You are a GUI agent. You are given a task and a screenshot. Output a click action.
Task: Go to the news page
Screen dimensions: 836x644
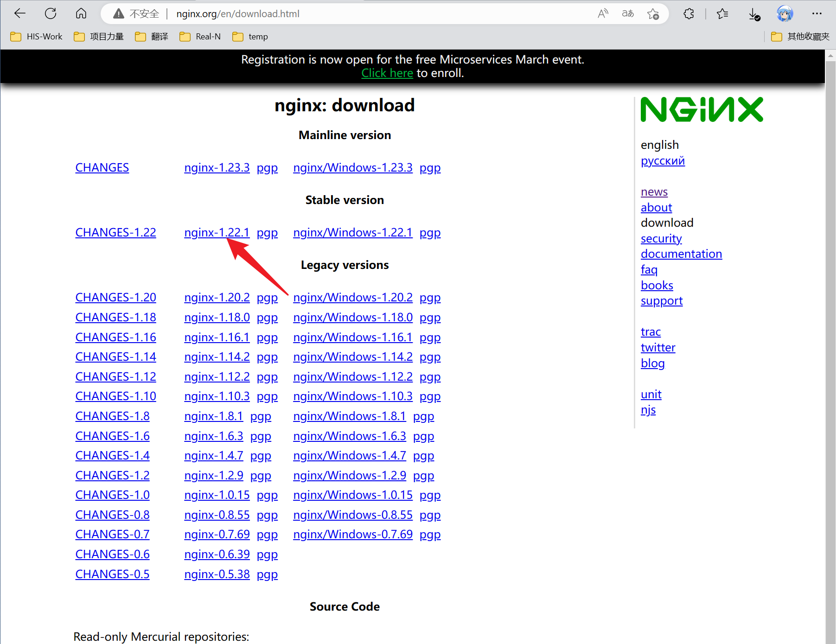click(654, 192)
